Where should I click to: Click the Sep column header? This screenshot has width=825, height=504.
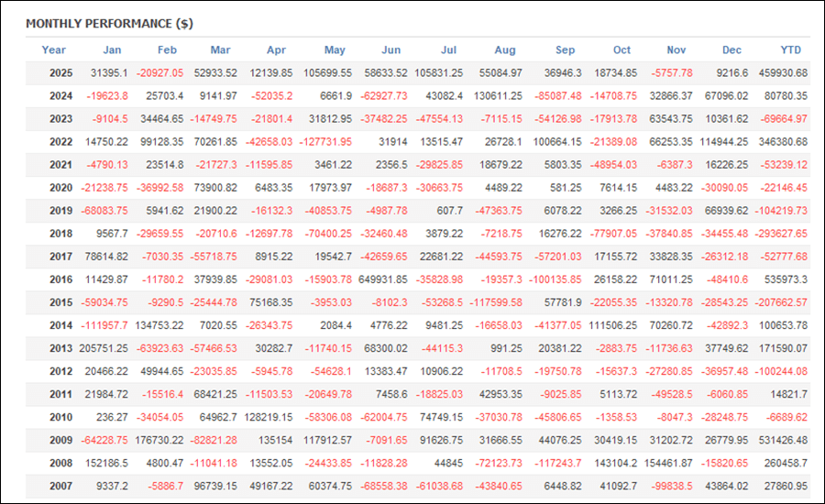click(566, 50)
